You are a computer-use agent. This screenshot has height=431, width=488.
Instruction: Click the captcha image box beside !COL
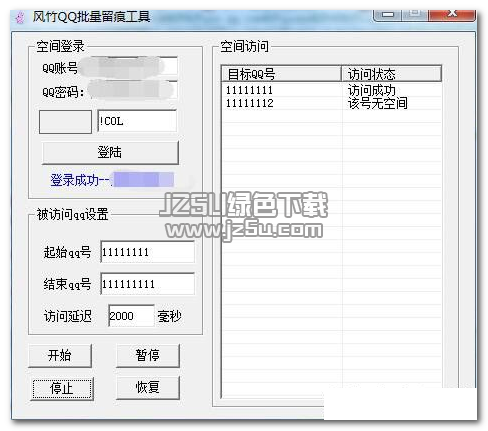[x=65, y=122]
